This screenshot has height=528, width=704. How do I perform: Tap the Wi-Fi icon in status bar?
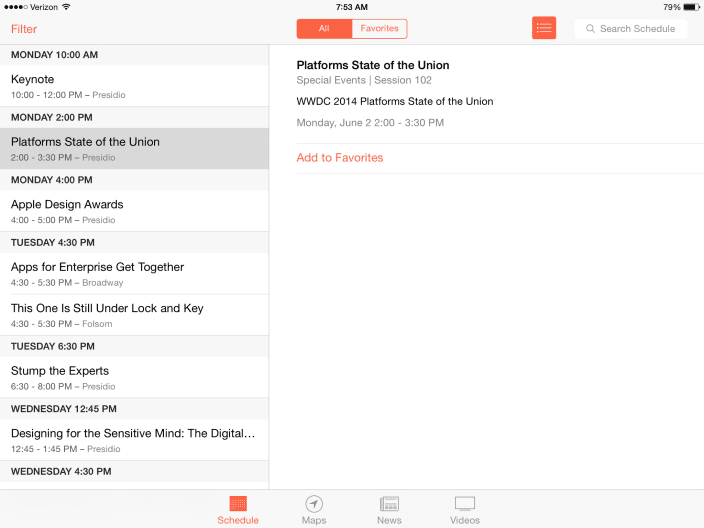[66, 7]
